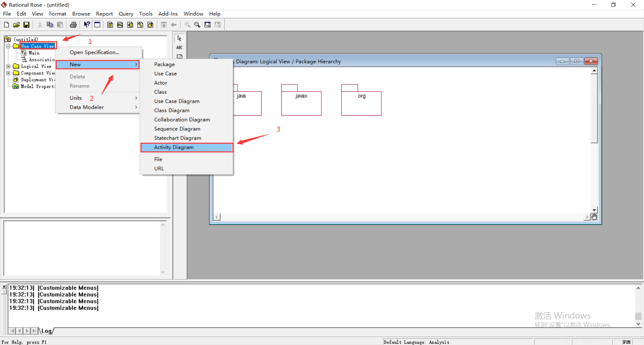This screenshot has width=644, height=345.
Task: Close the log output window with X
Action: coord(4,287)
